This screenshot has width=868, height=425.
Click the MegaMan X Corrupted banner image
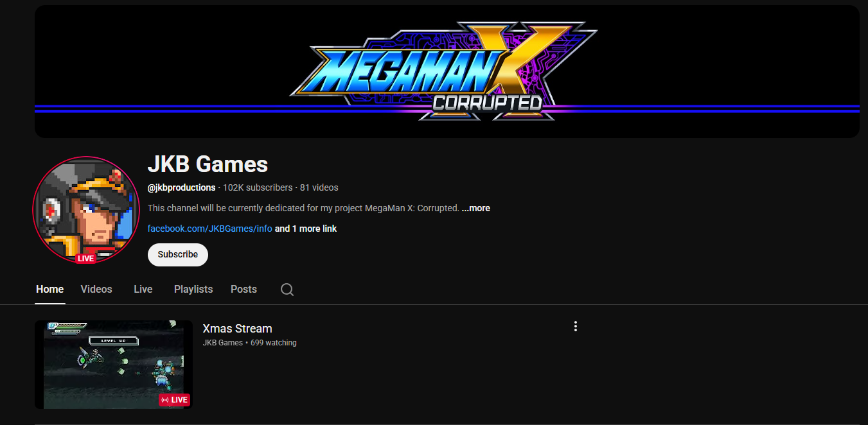point(447,72)
